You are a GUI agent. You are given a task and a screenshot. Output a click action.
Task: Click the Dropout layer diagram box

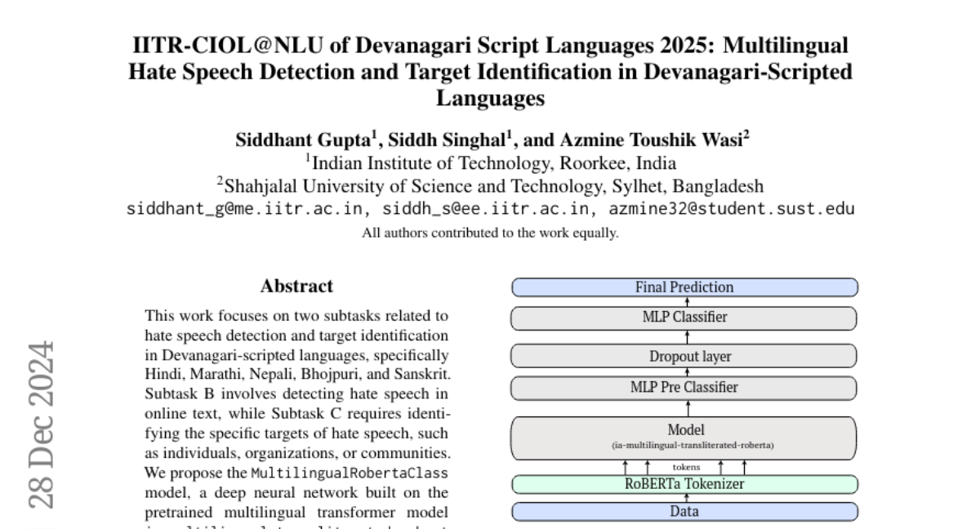(x=684, y=357)
